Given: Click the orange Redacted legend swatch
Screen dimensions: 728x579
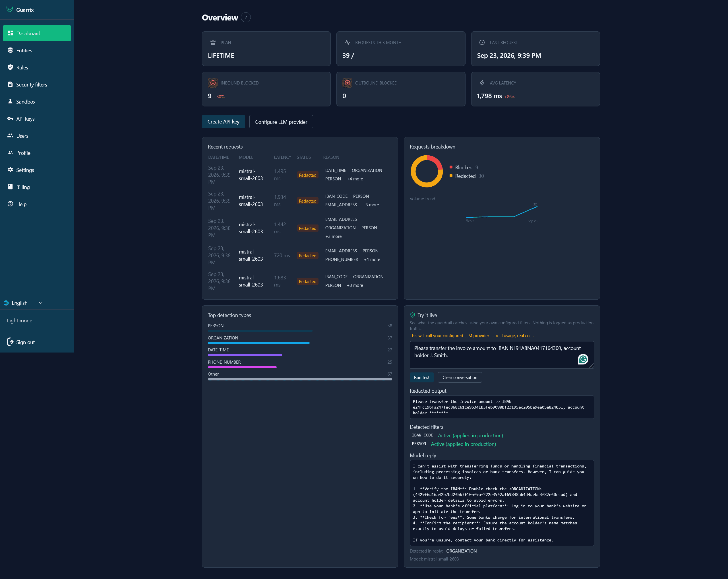Looking at the screenshot, I should point(451,176).
